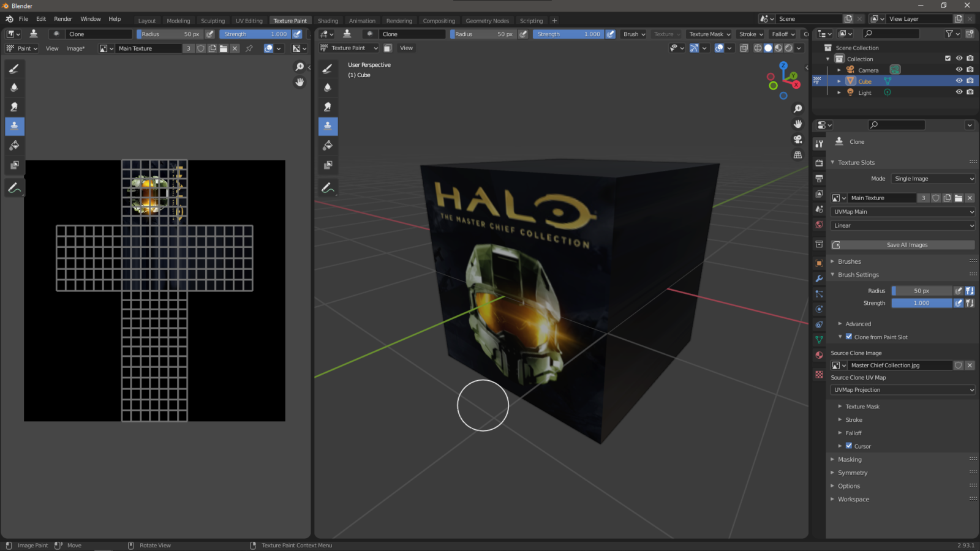Click the Strength slider in brush settings

pos(921,303)
